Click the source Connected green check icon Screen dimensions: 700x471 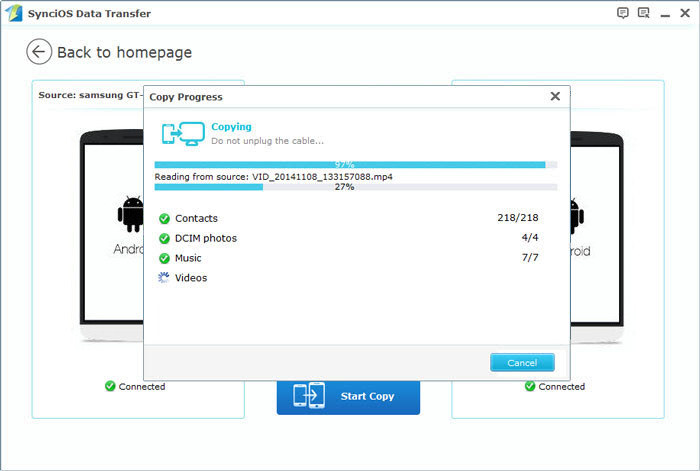[x=110, y=386]
